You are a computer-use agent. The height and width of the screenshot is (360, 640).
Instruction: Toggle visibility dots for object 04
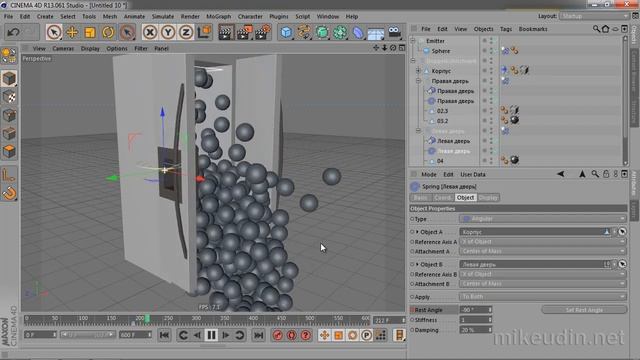(491, 161)
